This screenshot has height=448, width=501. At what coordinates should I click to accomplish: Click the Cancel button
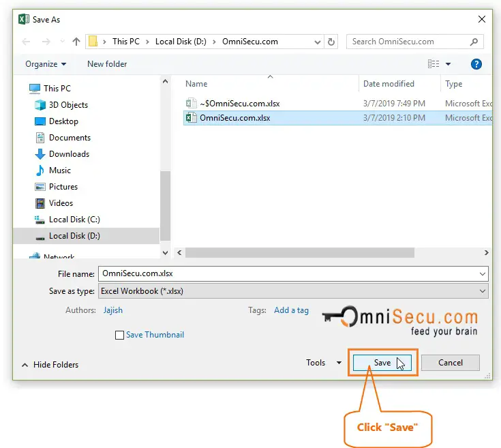[x=450, y=363]
